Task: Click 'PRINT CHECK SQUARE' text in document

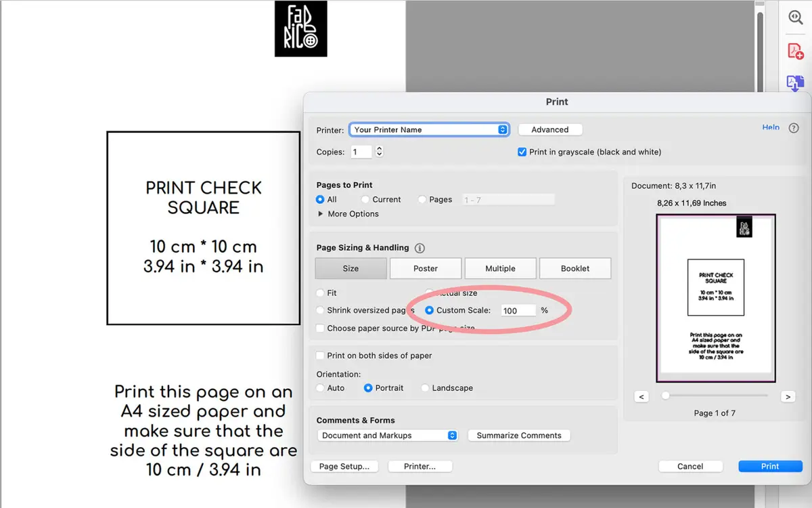Action: pos(204,197)
